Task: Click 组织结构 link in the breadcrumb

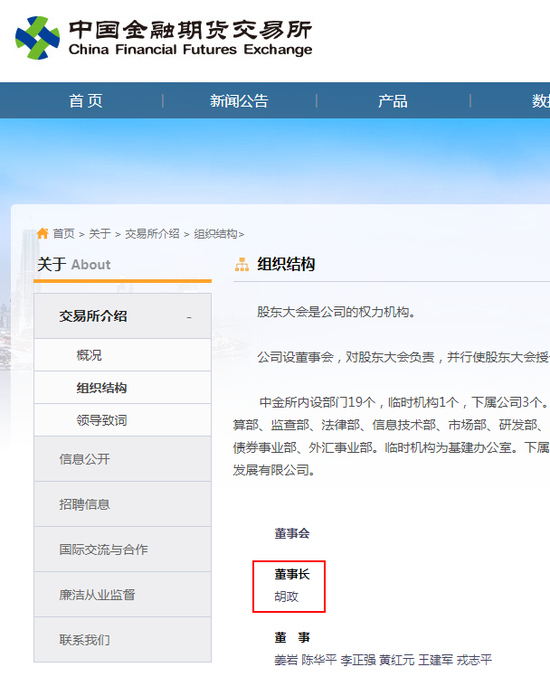Action: [216, 234]
